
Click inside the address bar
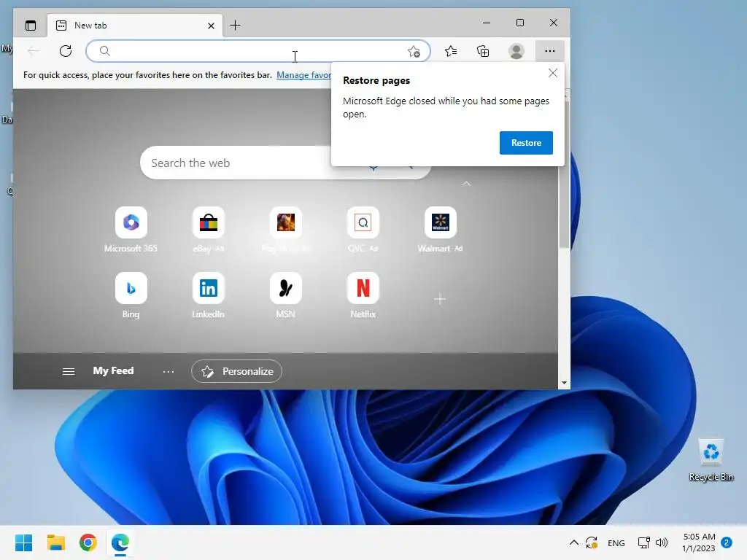point(258,51)
